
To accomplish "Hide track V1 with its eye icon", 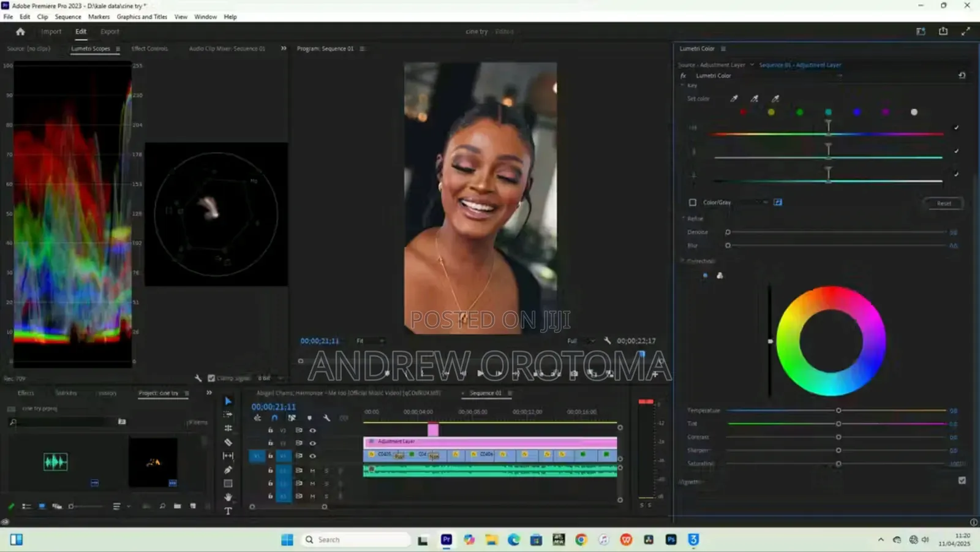I will [312, 456].
